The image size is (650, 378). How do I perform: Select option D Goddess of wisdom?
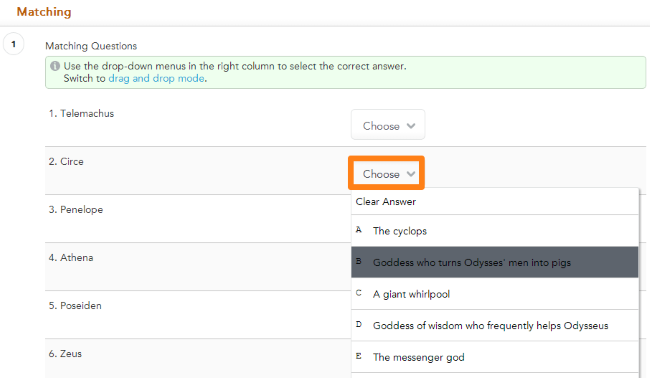(495, 325)
